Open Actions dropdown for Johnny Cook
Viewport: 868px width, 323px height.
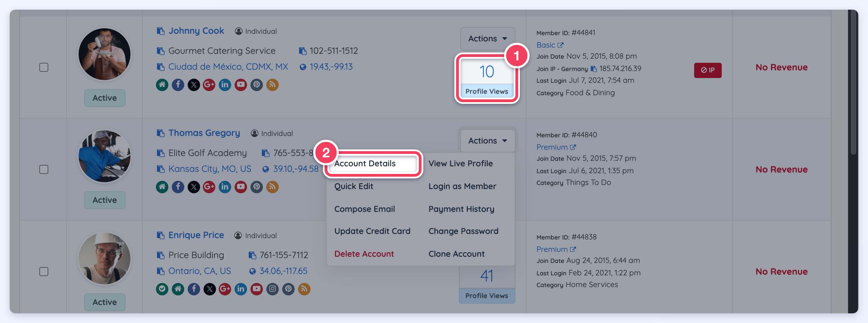487,39
